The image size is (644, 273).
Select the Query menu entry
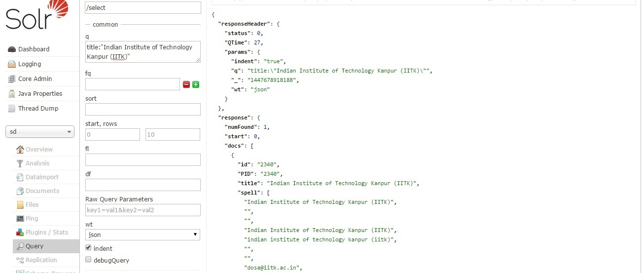point(35,246)
